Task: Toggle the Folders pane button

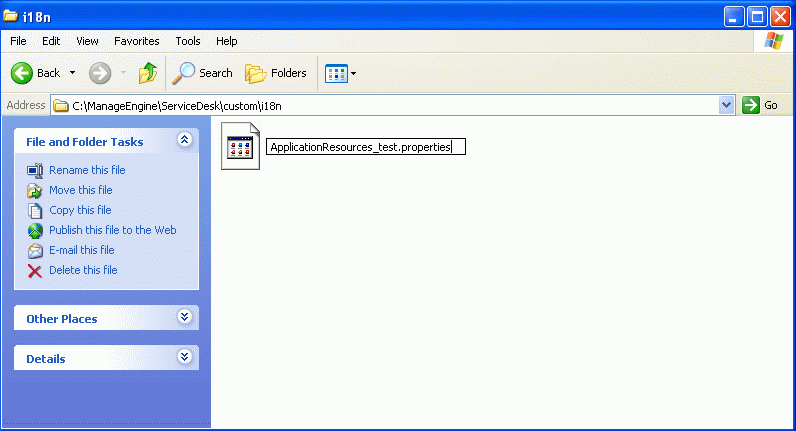Action: pyautogui.click(x=276, y=73)
